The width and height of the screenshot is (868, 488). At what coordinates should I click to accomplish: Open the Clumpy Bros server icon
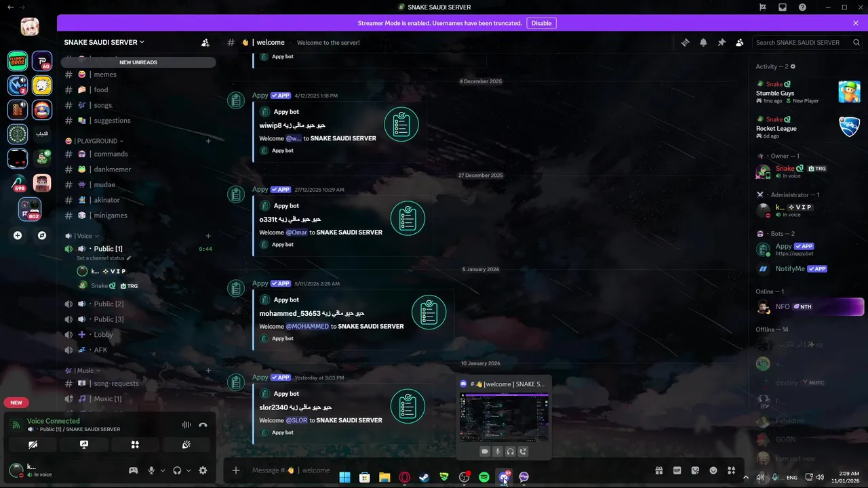click(18, 61)
